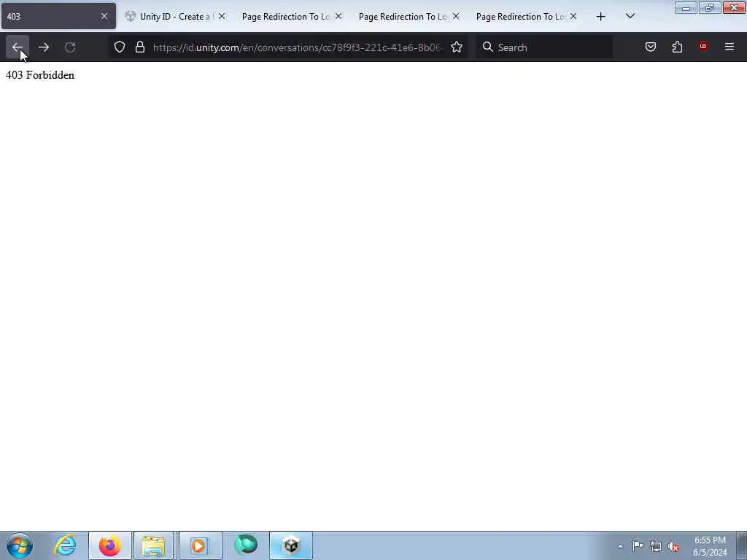Switch to first Page Redirection tab
Viewport: 747px width, 560px height.
click(286, 16)
